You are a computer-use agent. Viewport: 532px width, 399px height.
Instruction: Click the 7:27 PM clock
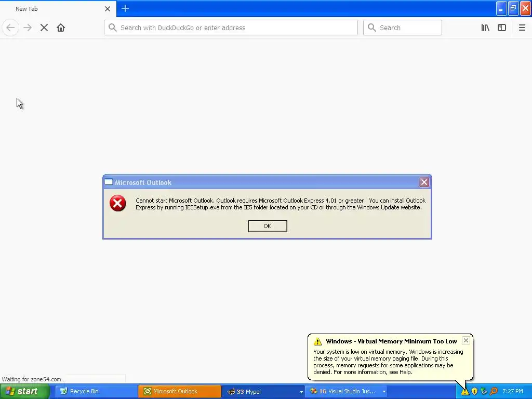(513, 391)
